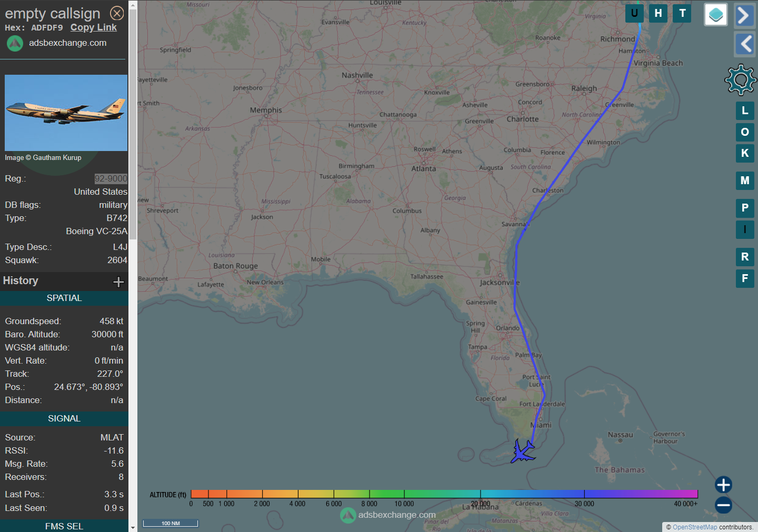Click the position 24.673°, -80.893°
The width and height of the screenshot is (758, 532).
pyautogui.click(x=88, y=387)
